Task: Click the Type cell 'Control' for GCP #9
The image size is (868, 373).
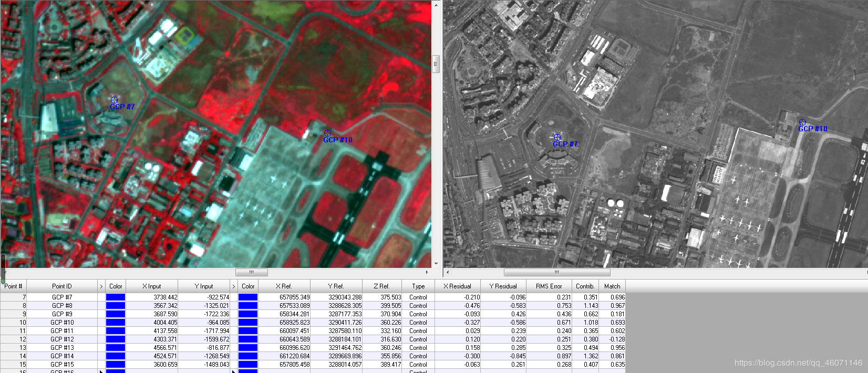Action: (418, 314)
